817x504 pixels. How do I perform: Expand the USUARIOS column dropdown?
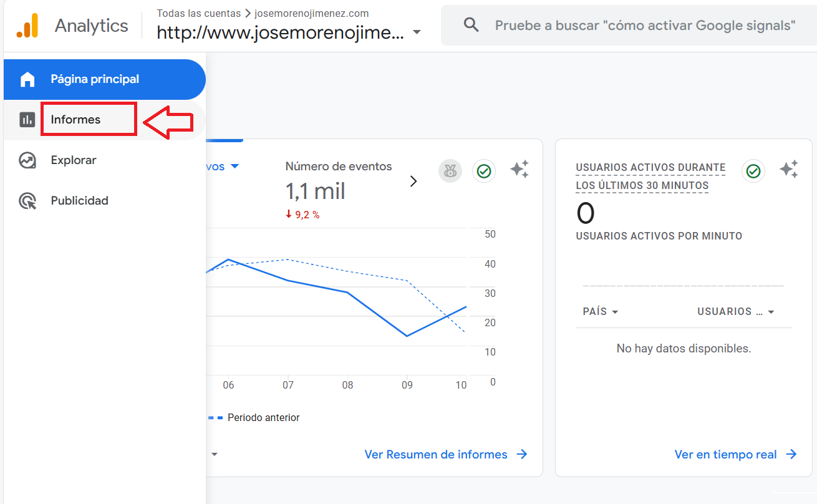[x=771, y=312]
